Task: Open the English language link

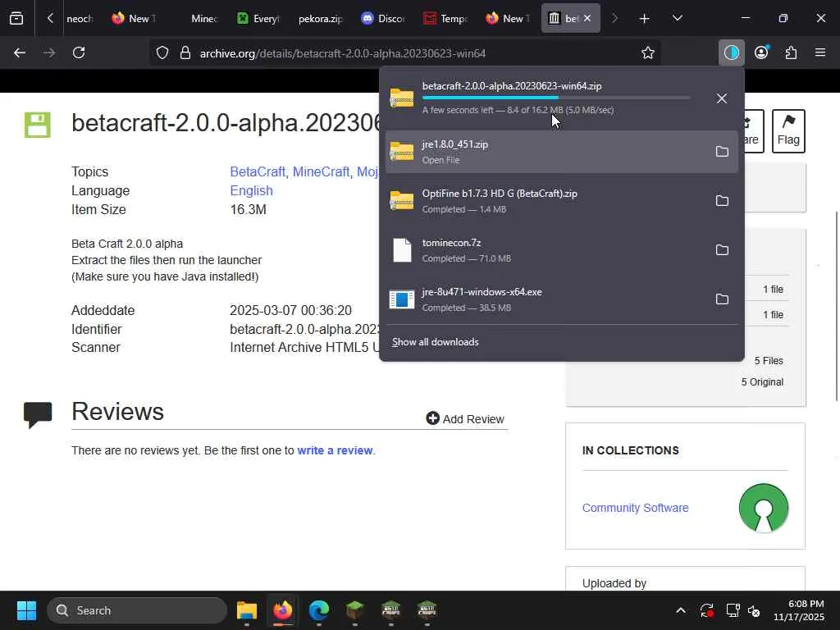Action: [x=251, y=190]
